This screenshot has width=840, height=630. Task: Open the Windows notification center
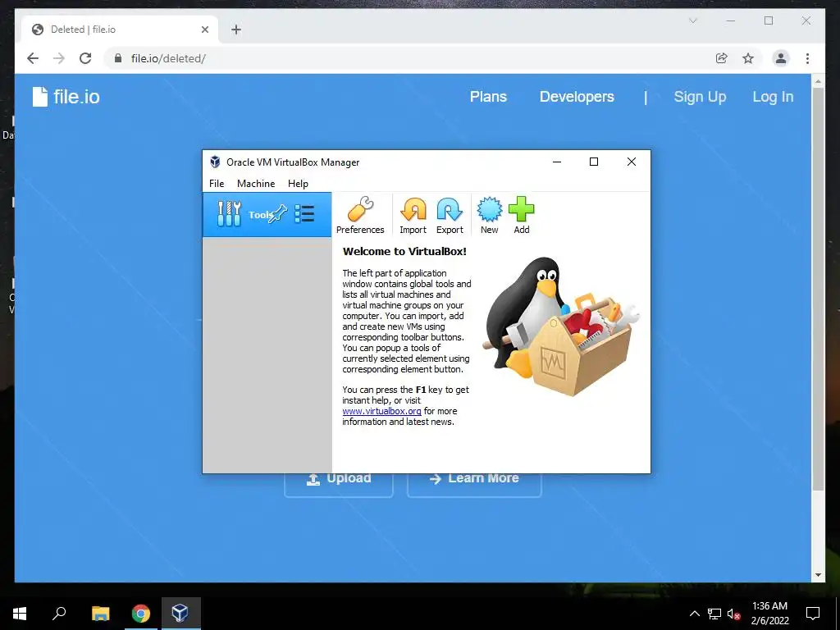(813, 614)
